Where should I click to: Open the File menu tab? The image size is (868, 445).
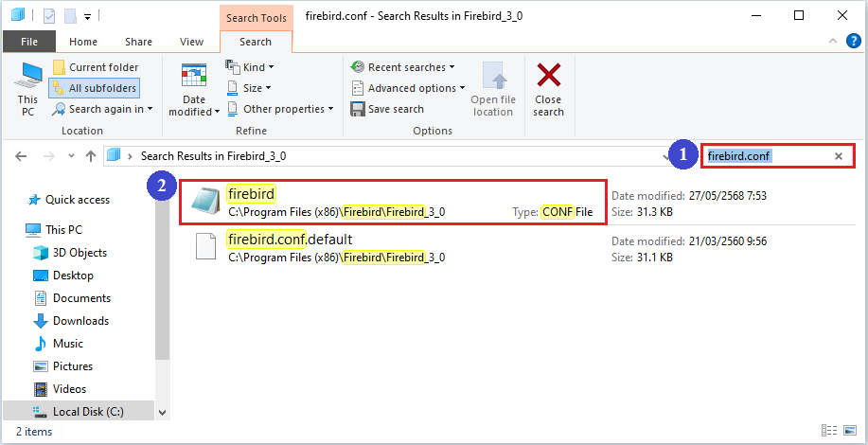pos(29,42)
